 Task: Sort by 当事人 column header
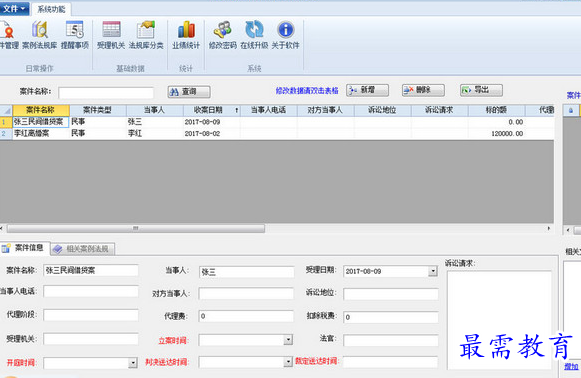point(155,110)
